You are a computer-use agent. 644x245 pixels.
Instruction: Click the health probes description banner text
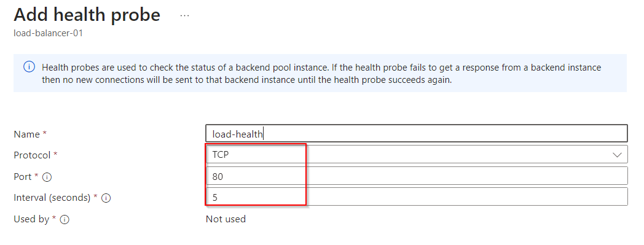(321, 74)
